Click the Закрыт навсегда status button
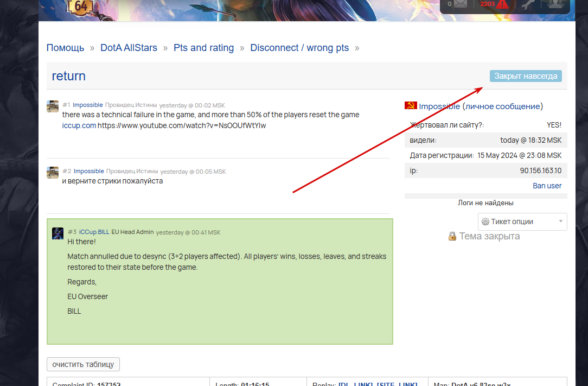 526,76
